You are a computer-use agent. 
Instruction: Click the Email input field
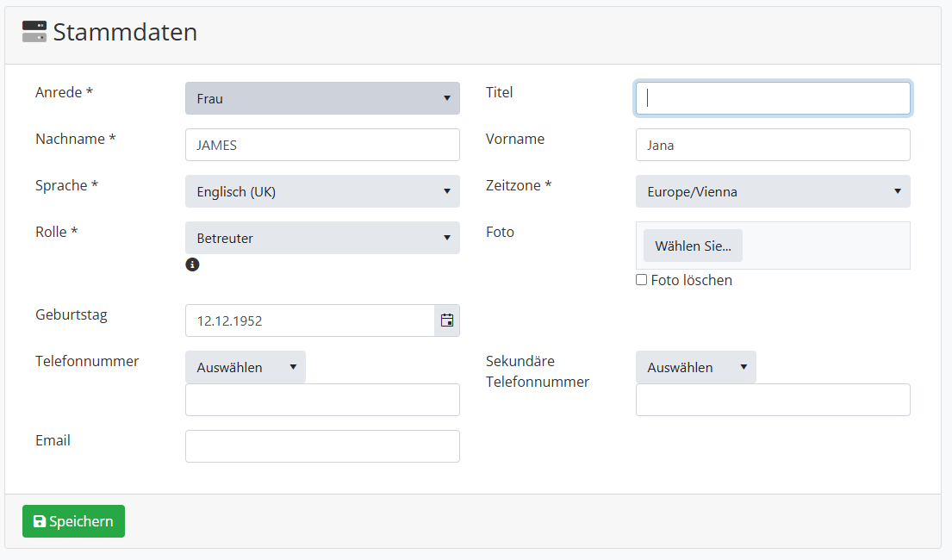[x=322, y=446]
